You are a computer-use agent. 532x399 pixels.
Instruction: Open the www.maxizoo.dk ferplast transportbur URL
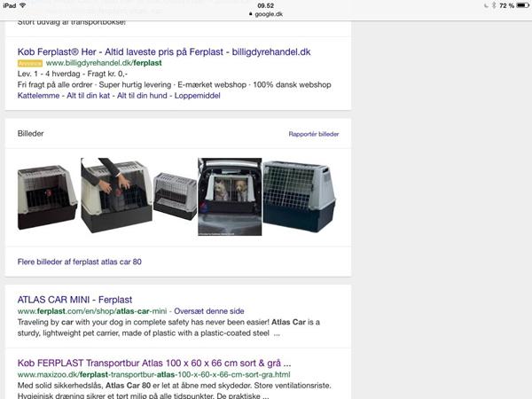pyautogui.click(x=153, y=374)
